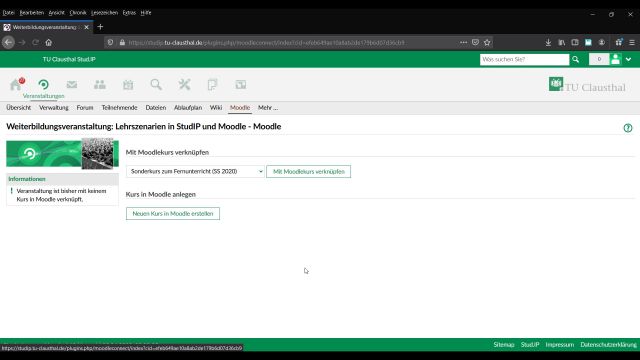Click the site padlock security icon
This screenshot has height=360, width=640.
(x=122, y=42)
